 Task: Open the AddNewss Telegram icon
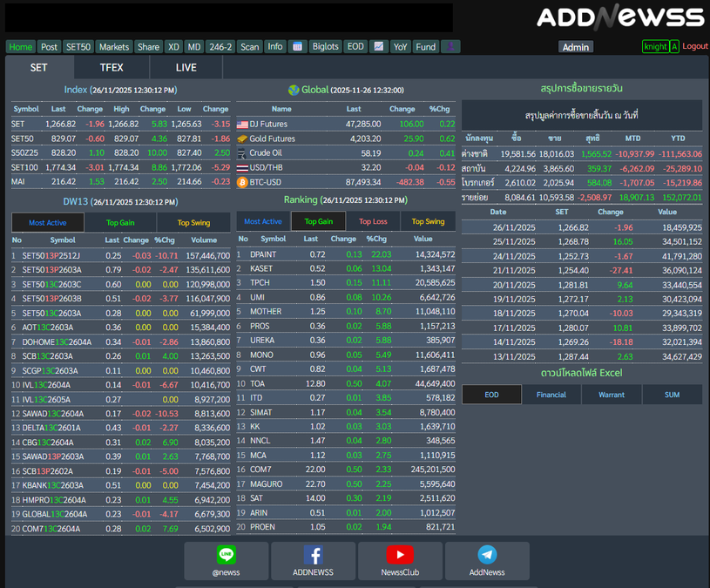(487, 556)
